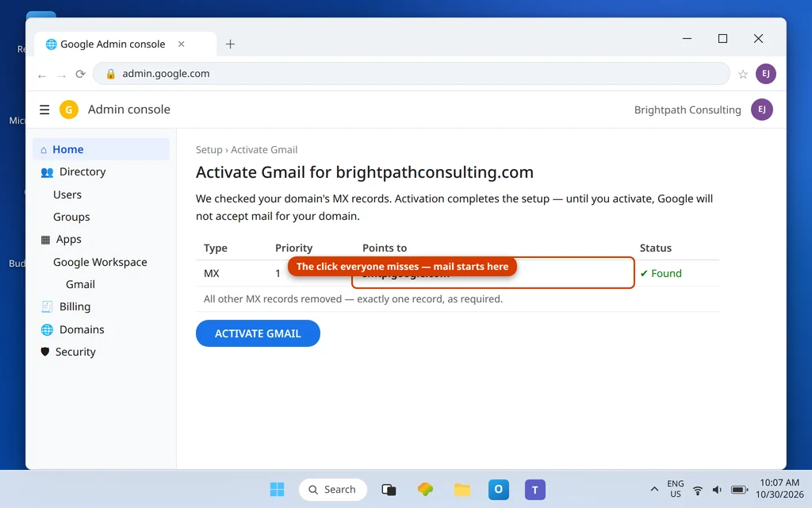
Task: Close the Google Admin console tab
Action: [182, 44]
